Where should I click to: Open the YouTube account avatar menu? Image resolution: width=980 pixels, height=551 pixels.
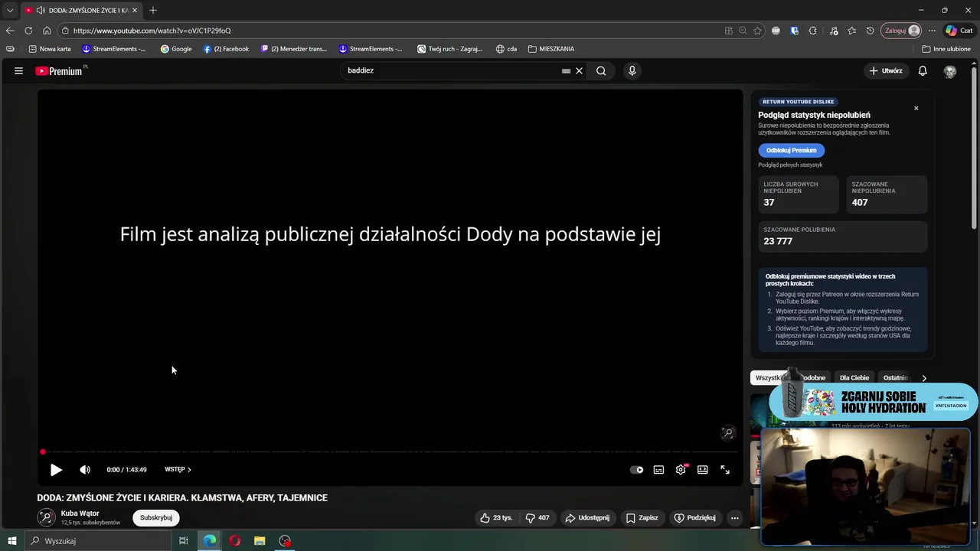click(950, 70)
